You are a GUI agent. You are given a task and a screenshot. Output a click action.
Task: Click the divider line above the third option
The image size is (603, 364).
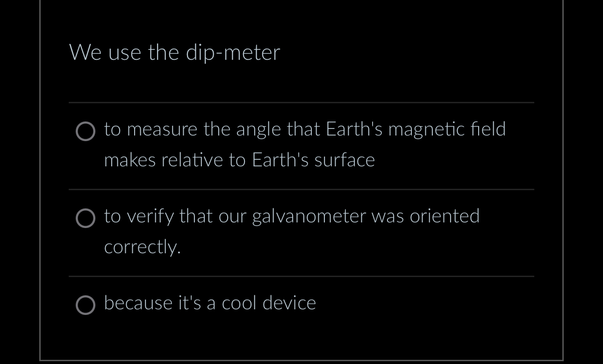point(301,276)
